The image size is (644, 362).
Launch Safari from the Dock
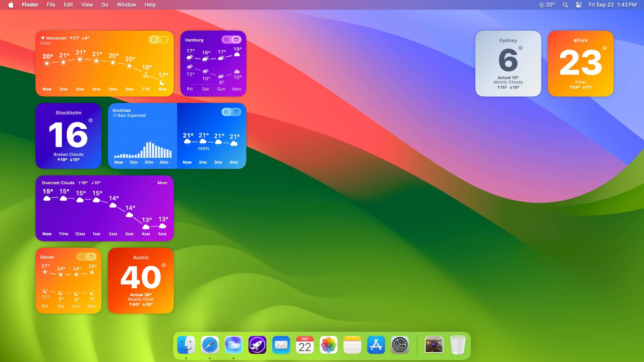tap(210, 345)
